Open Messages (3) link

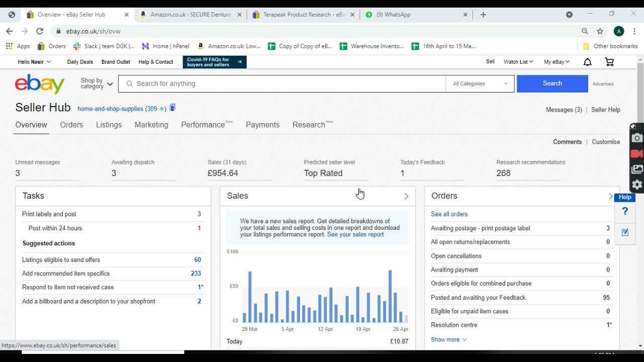[564, 110]
